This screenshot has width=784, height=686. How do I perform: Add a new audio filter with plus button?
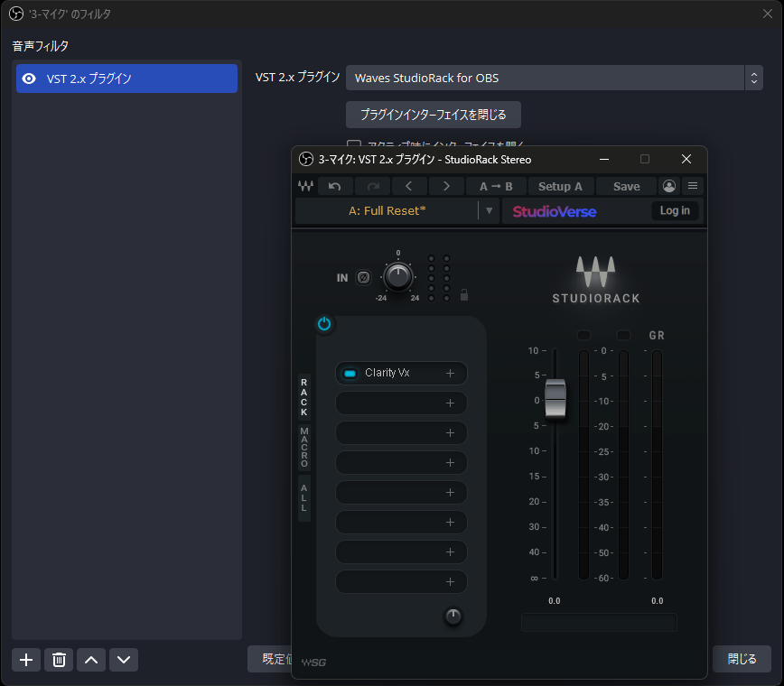point(26,660)
